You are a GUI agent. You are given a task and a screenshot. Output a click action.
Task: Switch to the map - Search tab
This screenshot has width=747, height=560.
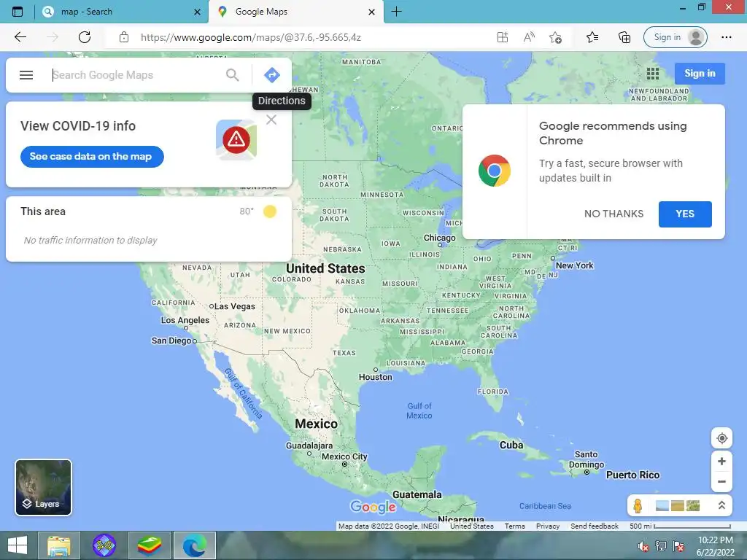[x=122, y=12]
